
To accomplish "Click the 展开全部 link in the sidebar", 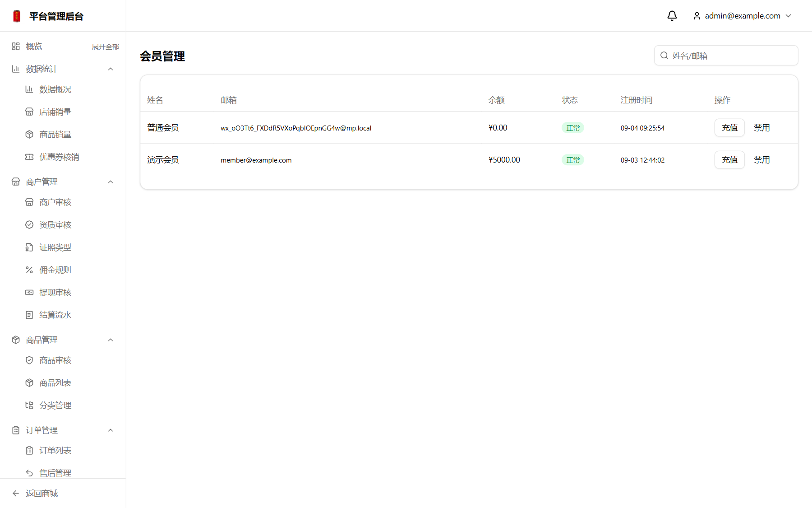I will point(106,47).
